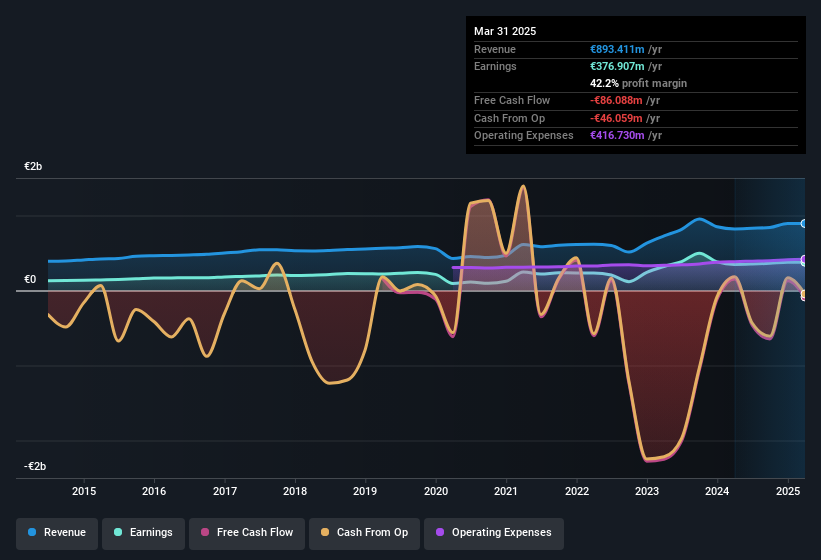Select the 2022 axis label
The image size is (821, 560).
576,491
